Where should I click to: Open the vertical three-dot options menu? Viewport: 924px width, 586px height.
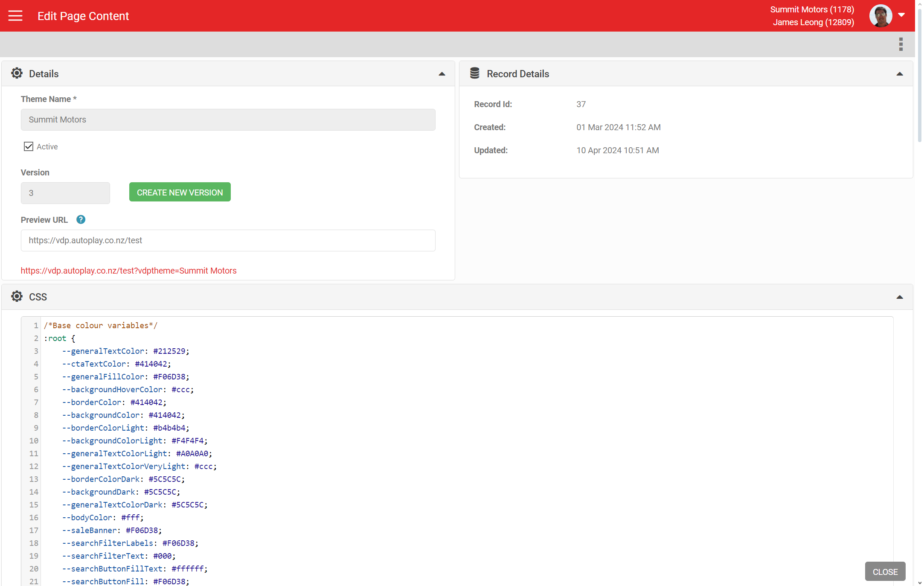[x=901, y=44]
